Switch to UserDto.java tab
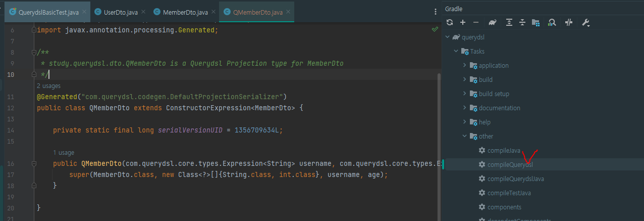Image resolution: width=644 pixels, height=221 pixels. pyautogui.click(x=120, y=12)
